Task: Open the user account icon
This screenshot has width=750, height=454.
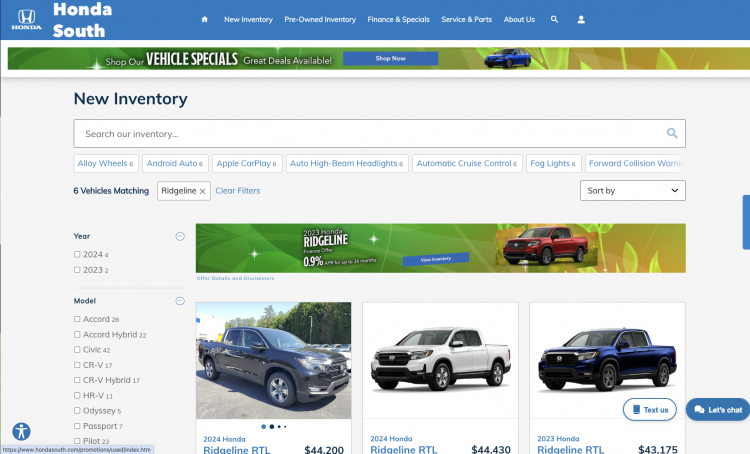Action: point(581,20)
